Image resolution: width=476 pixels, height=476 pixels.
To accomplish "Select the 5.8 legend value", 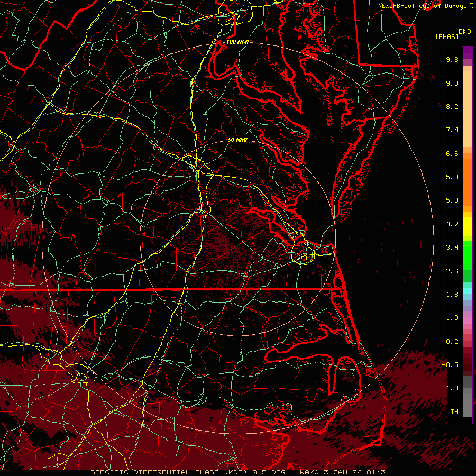I will pos(452,177).
